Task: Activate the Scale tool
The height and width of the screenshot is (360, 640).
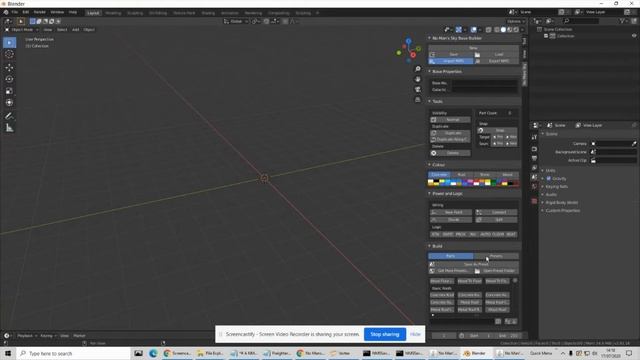Action: coord(9,91)
